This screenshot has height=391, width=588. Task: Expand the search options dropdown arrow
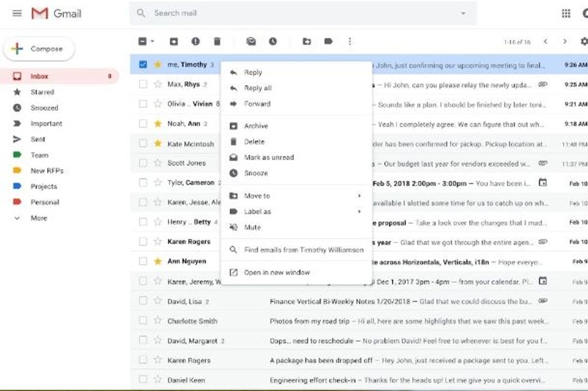[463, 13]
